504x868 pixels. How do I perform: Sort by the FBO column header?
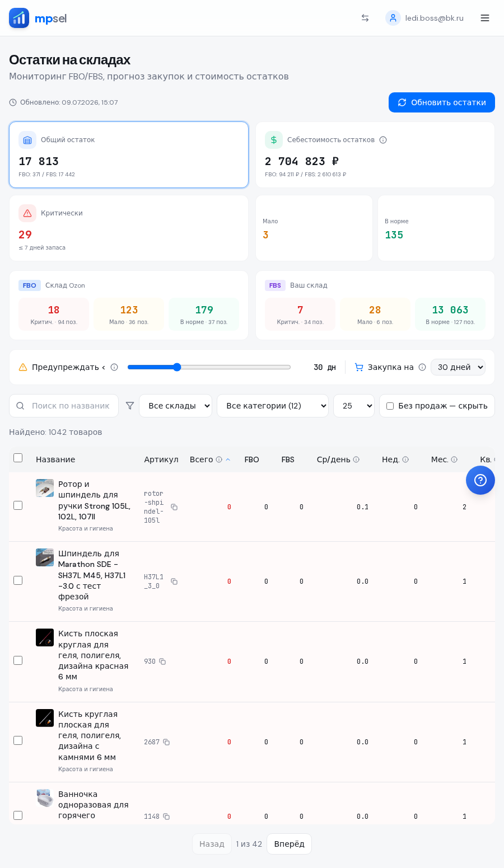point(251,459)
